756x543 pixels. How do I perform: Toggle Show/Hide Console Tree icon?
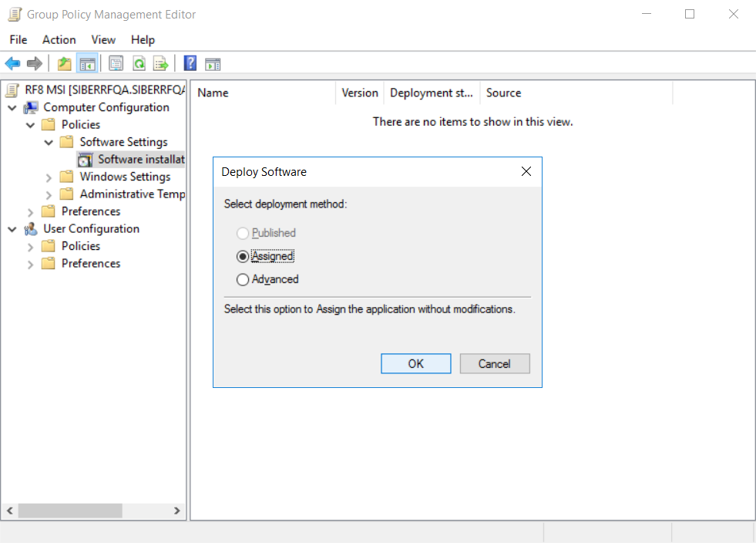(87, 63)
